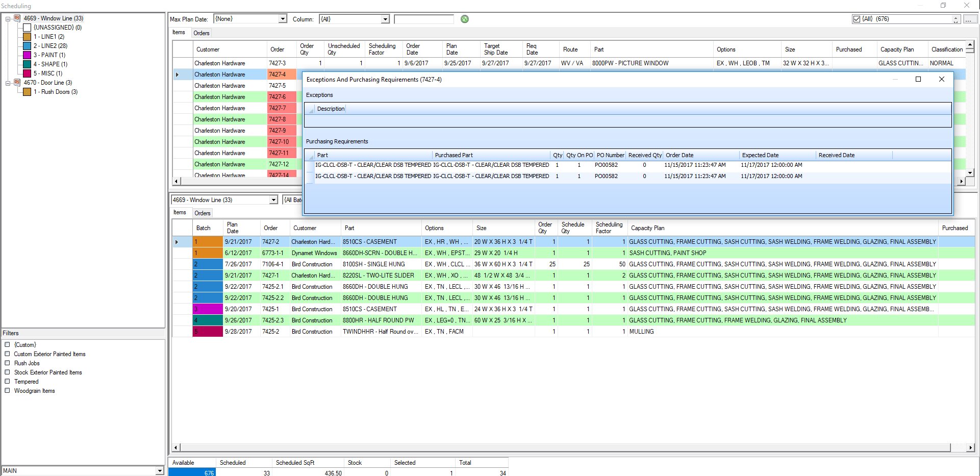Select the PAINT magenta color box
Image resolution: width=980 pixels, height=476 pixels.
27,55
